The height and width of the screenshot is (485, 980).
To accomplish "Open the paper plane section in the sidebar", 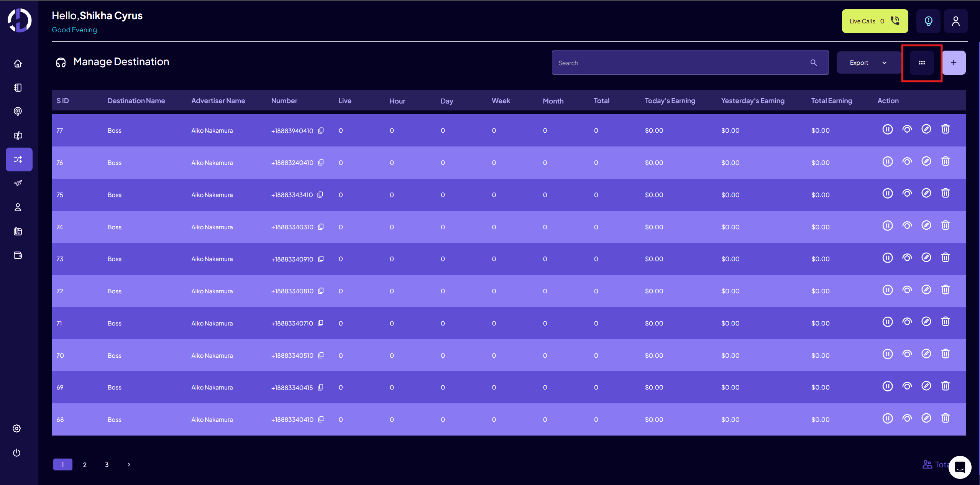I will click(x=18, y=183).
